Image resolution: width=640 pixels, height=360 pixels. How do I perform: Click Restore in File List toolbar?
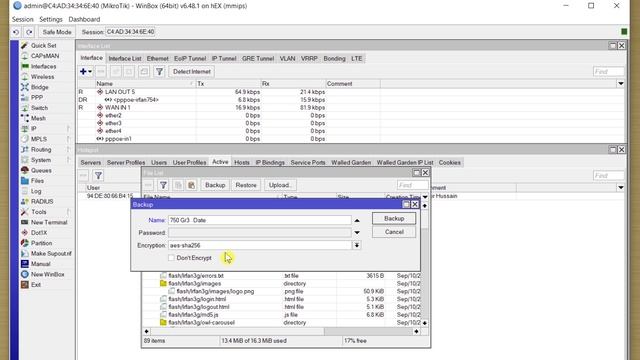tap(246, 185)
